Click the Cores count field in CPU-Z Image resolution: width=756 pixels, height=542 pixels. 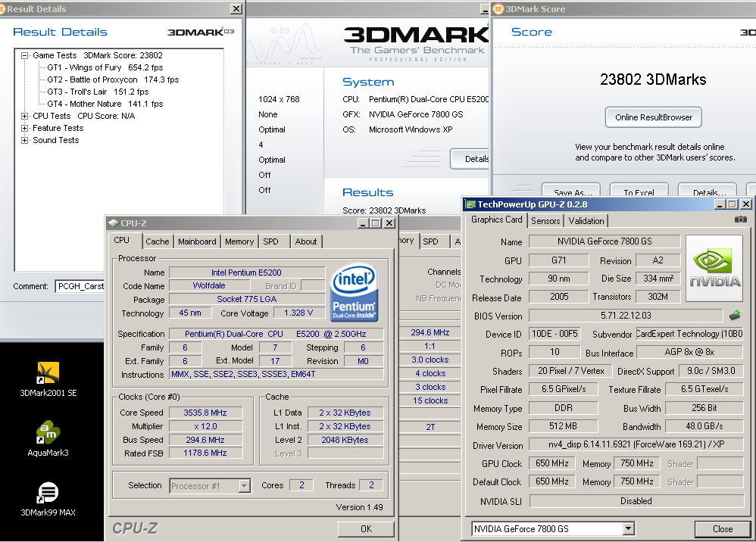point(301,485)
